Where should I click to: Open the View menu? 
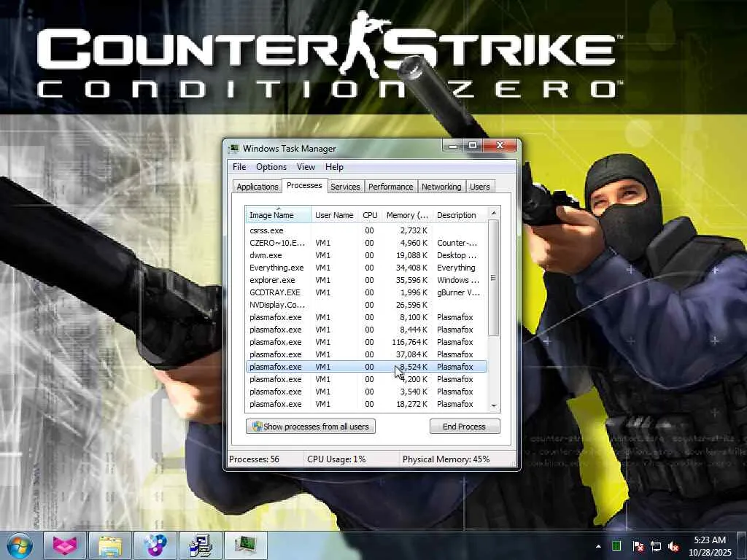click(x=306, y=167)
